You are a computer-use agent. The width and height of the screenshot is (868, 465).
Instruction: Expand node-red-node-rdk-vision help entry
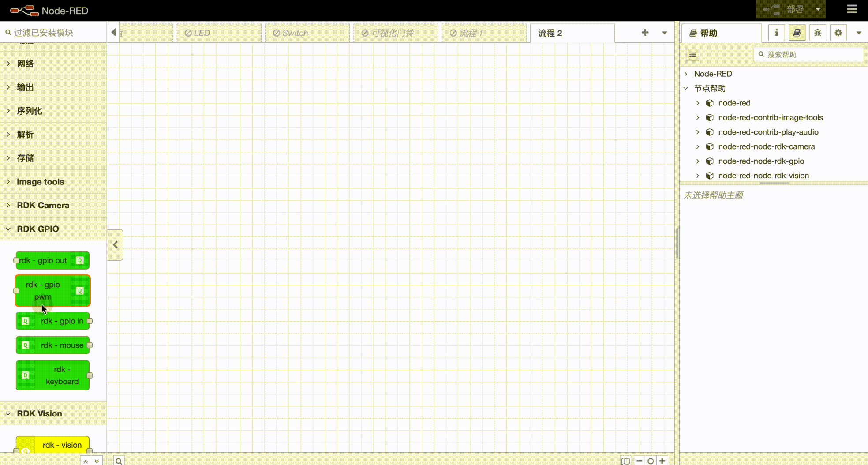(x=698, y=176)
